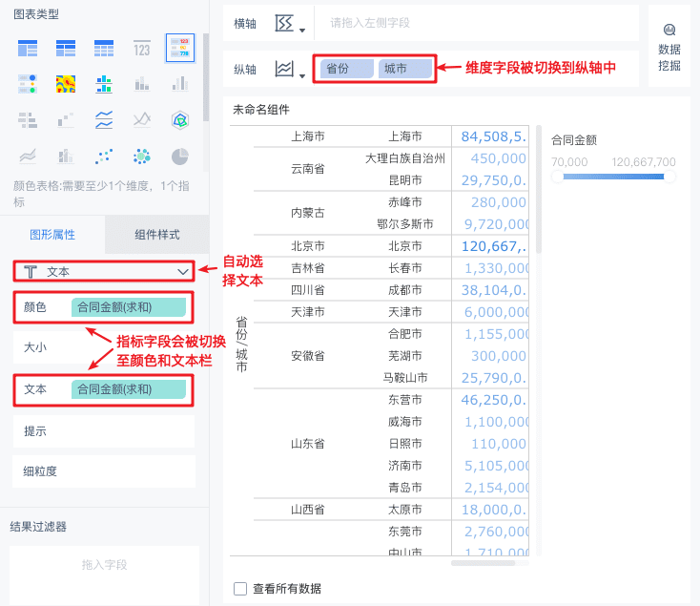The height and width of the screenshot is (606, 700).
Task: Click 合同金额(求和) in the 文本 row
Action: [129, 389]
